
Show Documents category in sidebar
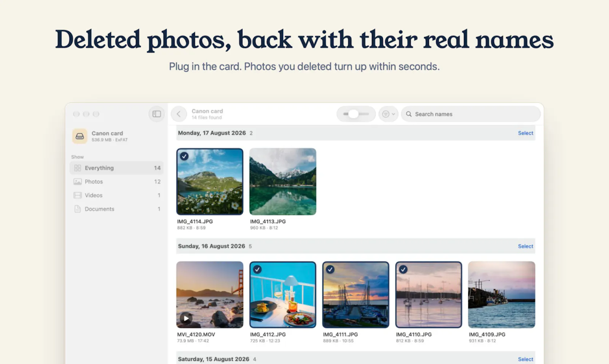pyautogui.click(x=116, y=209)
